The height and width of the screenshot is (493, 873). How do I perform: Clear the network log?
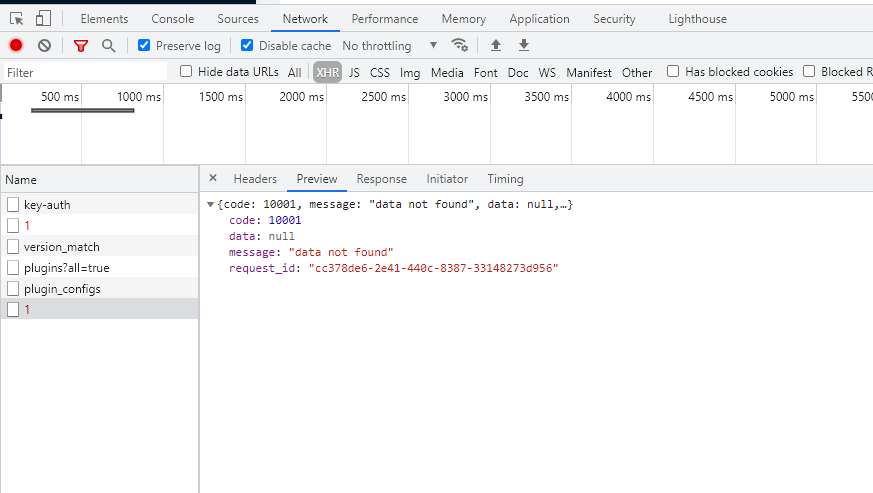(x=45, y=46)
